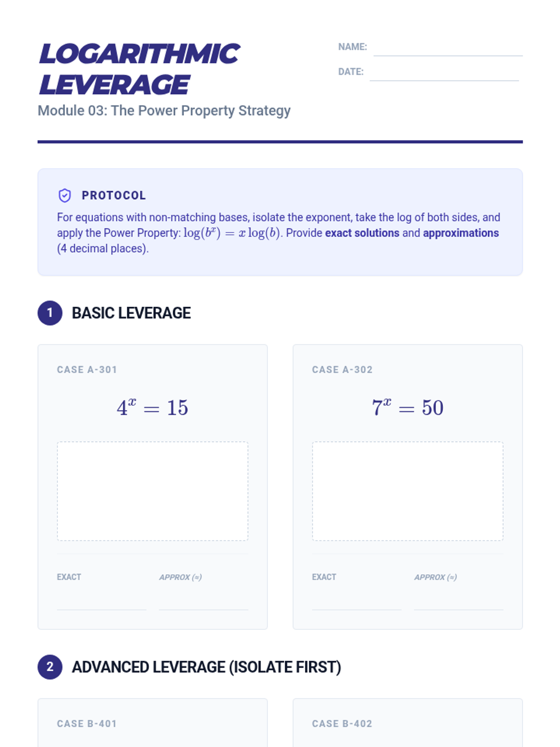560x747 pixels.
Task: Click the work area under 4^x = 15
Action: (x=153, y=491)
